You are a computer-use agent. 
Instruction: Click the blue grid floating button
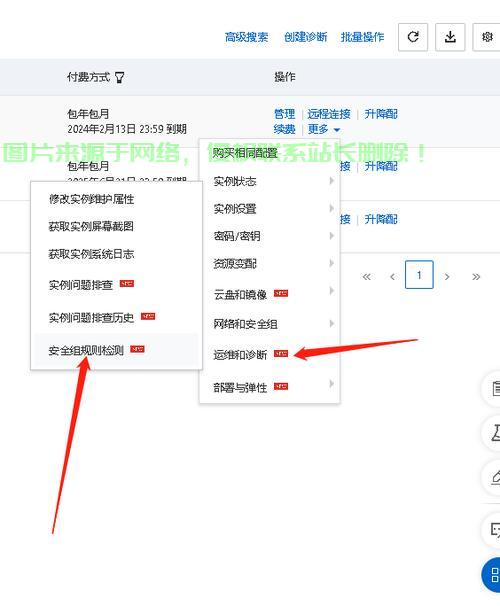click(491, 575)
